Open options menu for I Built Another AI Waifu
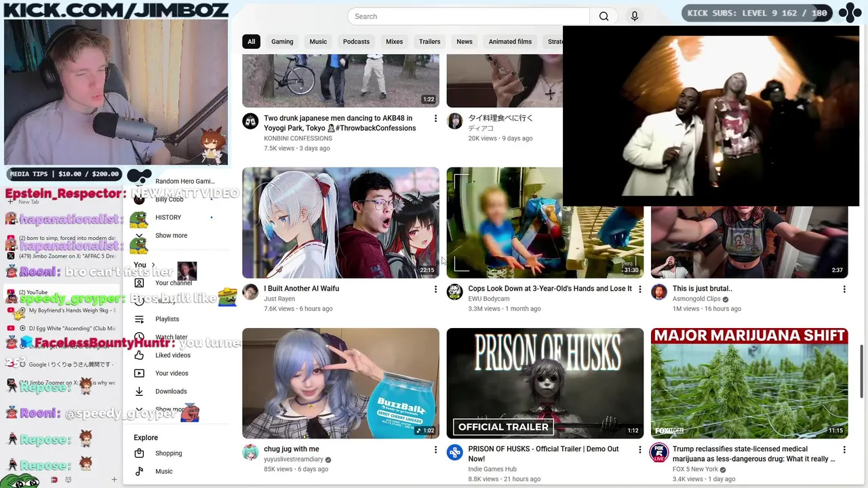The height and width of the screenshot is (488, 868). [435, 289]
